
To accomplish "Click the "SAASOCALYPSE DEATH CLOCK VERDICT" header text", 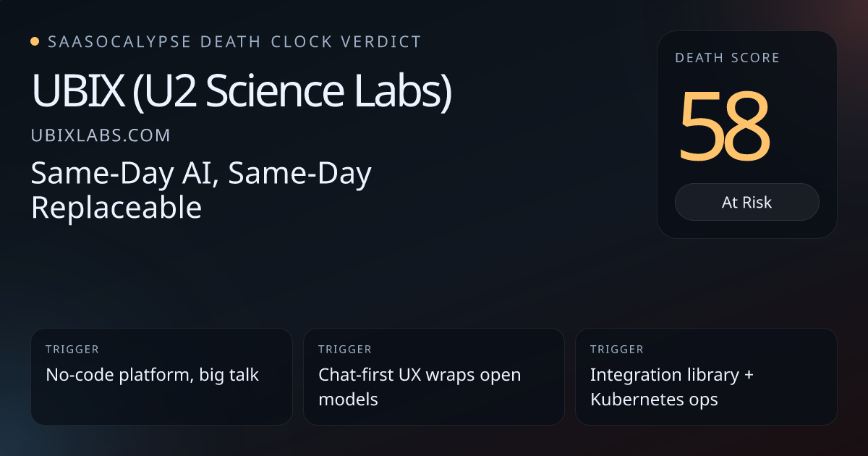I will click(234, 42).
